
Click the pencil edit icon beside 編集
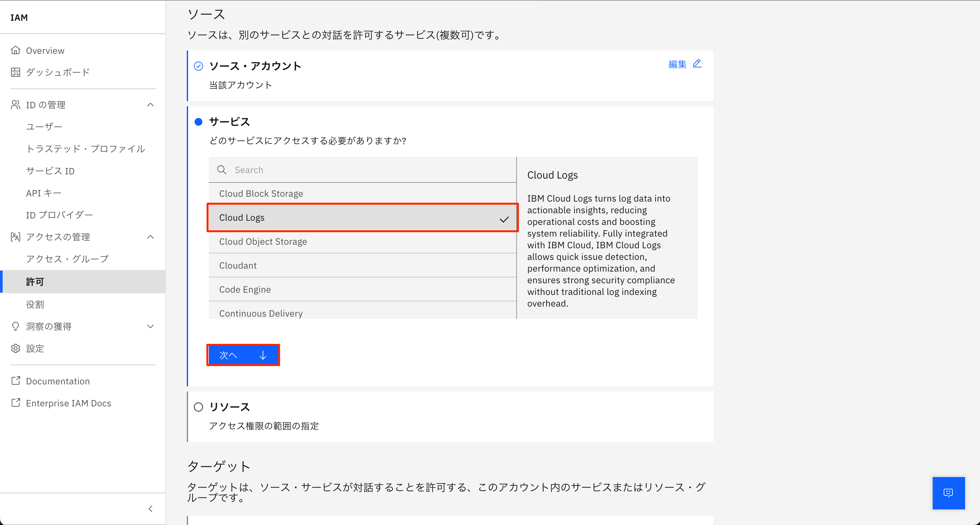697,64
